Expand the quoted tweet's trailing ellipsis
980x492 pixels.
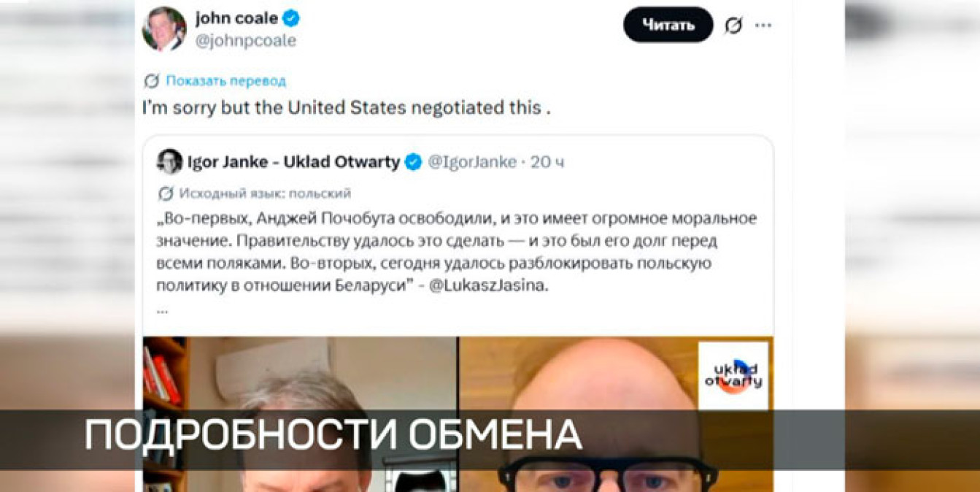[162, 310]
